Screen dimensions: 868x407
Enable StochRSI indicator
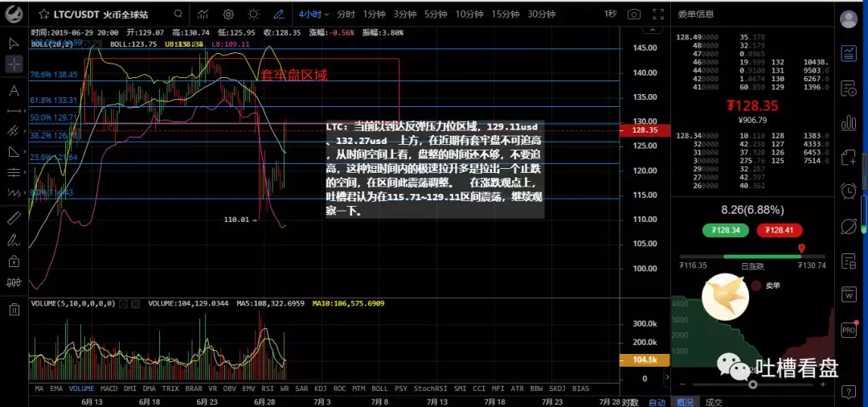429,388
